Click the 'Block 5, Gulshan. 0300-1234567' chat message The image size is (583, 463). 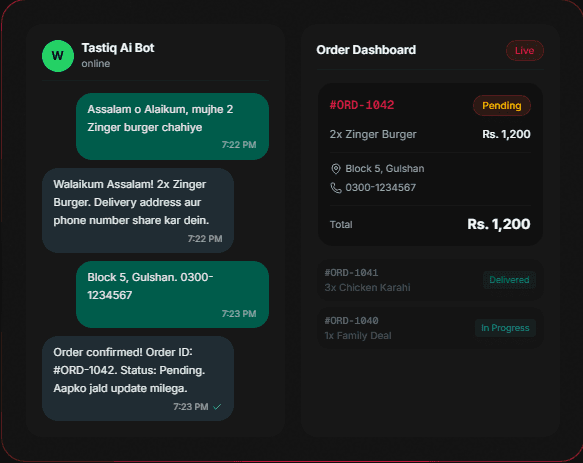tap(173, 295)
